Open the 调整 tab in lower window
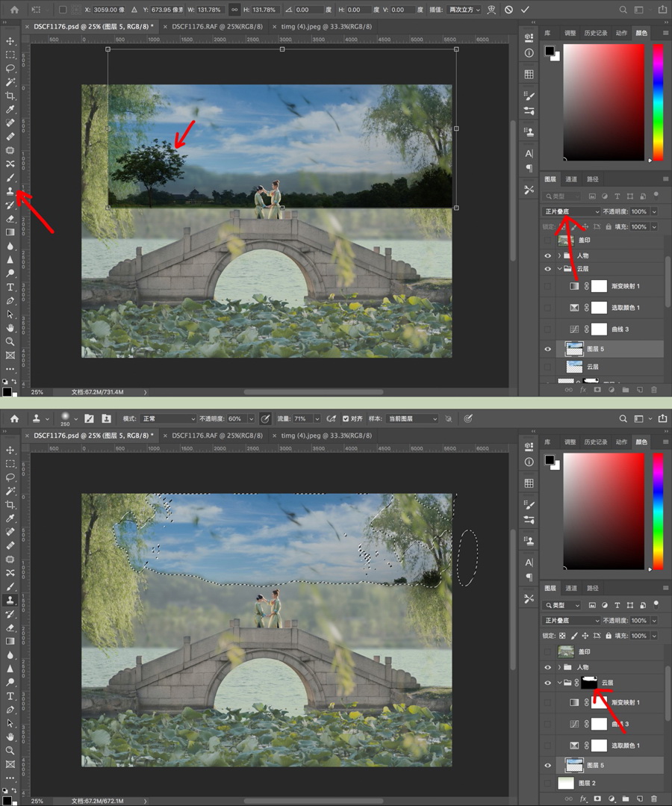 (570, 442)
